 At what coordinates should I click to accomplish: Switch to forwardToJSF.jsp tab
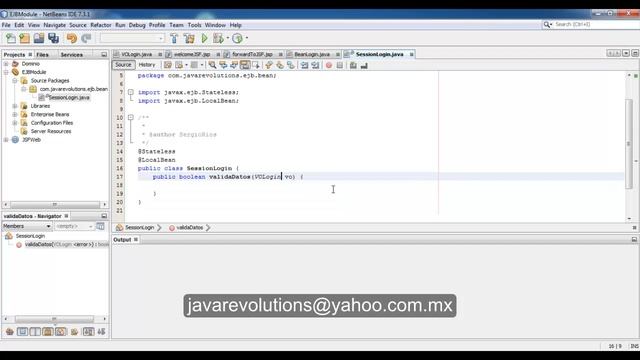tap(252, 54)
